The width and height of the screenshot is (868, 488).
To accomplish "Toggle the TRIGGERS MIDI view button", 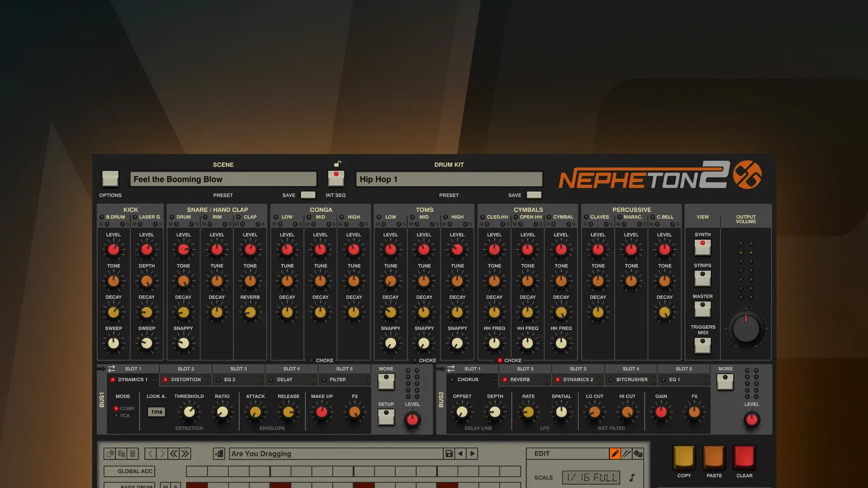I will point(703,346).
